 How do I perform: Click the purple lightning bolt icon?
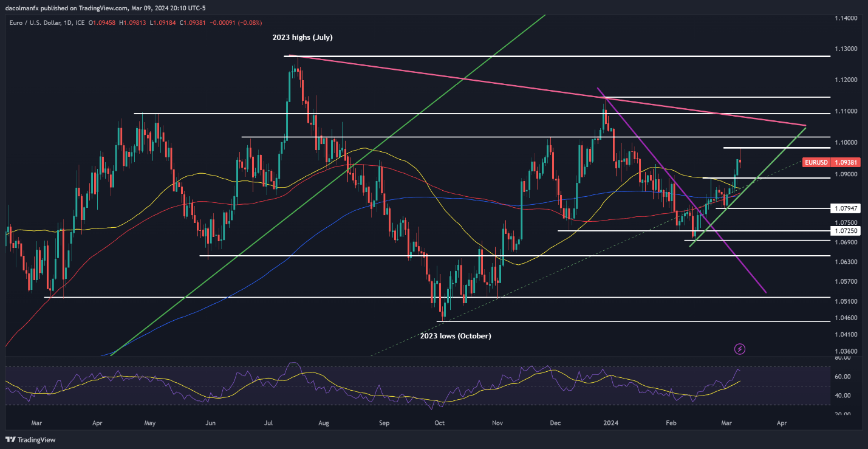pos(740,349)
